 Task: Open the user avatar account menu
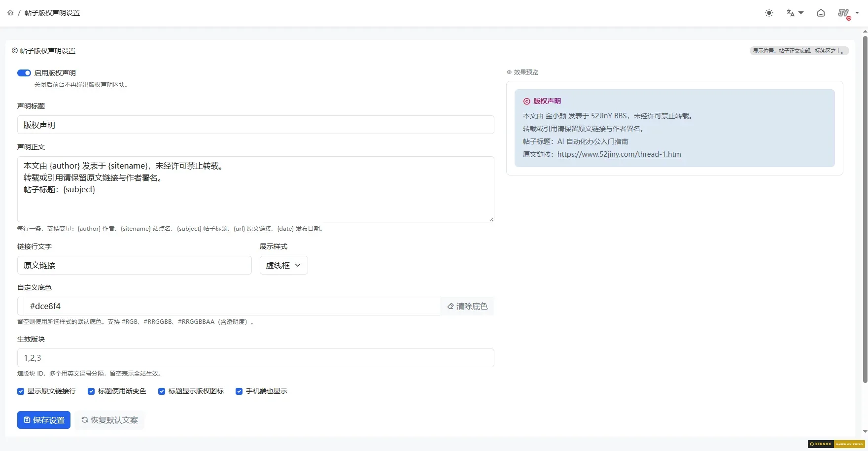848,13
